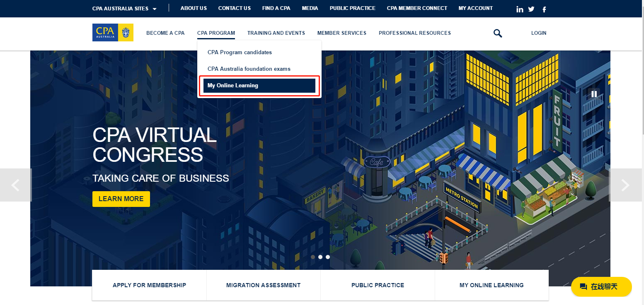Open CPA Member Connect link
644x305 pixels.
417,8
